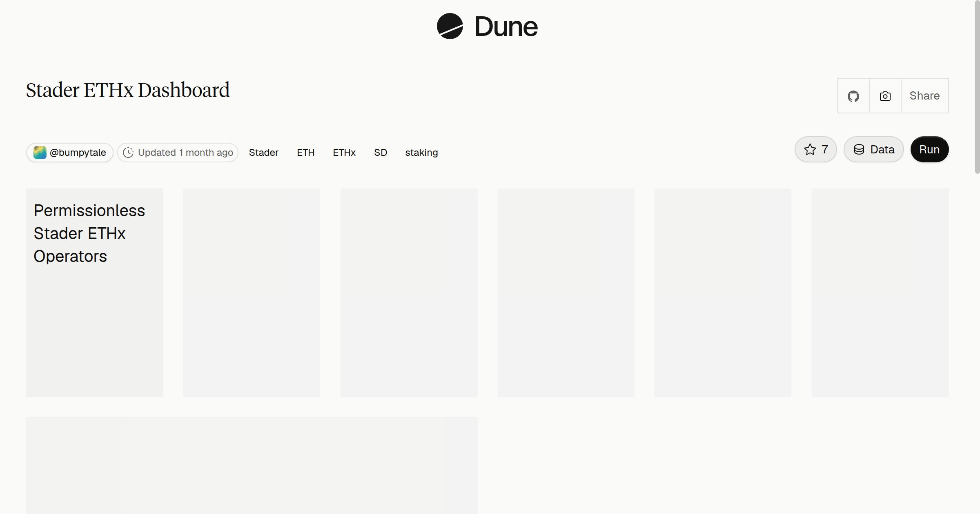Click the Updated 1 month ago badge
980x514 pixels.
click(178, 153)
